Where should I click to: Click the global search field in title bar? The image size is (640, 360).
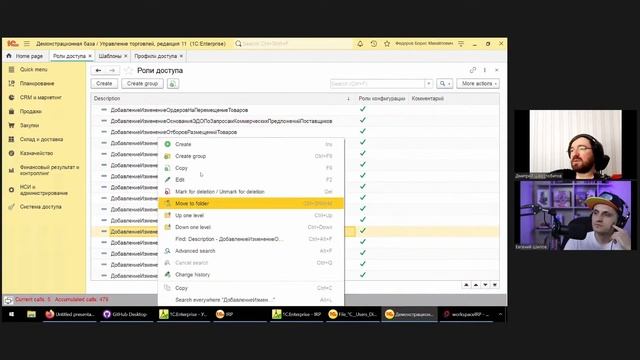[x=293, y=43]
